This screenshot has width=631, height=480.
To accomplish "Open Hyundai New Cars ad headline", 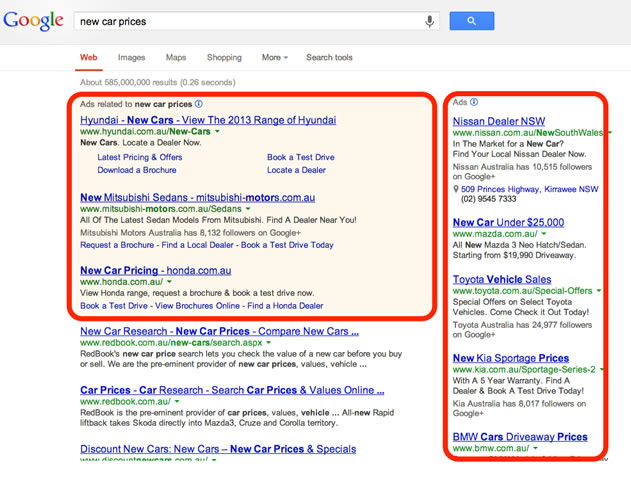I will pos(208,120).
